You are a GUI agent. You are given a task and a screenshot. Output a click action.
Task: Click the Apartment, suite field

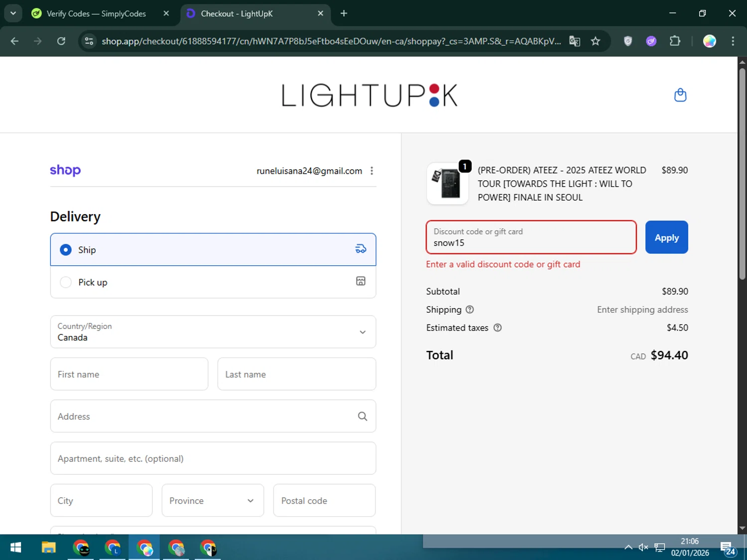(x=213, y=458)
